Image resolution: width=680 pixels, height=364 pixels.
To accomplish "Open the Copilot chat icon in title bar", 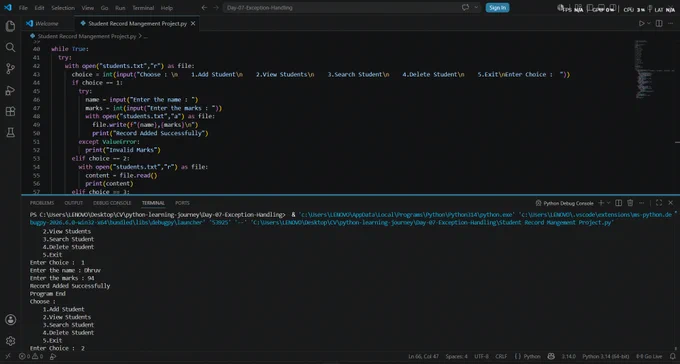I will point(465,7).
